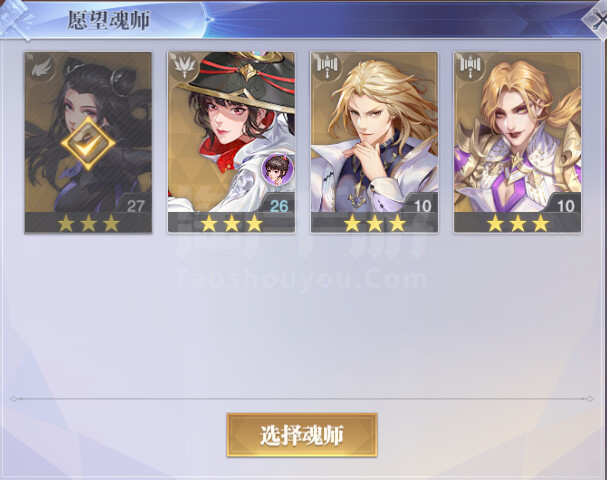Click the three-star rating under the first card
Image resolution: width=607 pixels, height=480 pixels.
tap(88, 223)
